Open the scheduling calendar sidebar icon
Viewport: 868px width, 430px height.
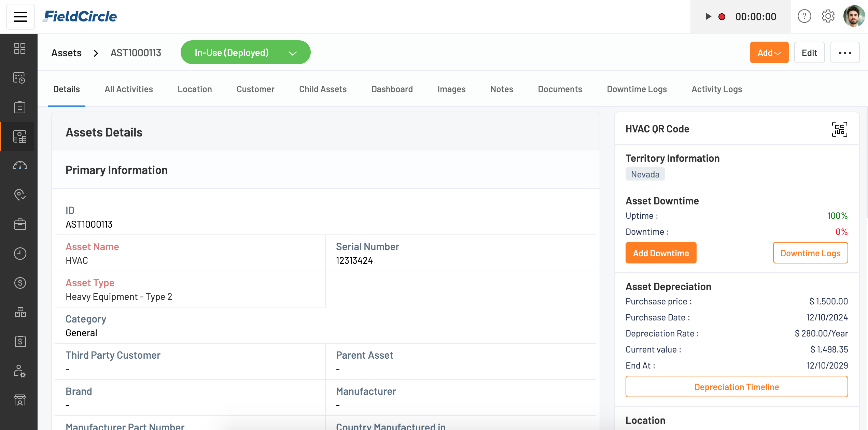coord(19,78)
